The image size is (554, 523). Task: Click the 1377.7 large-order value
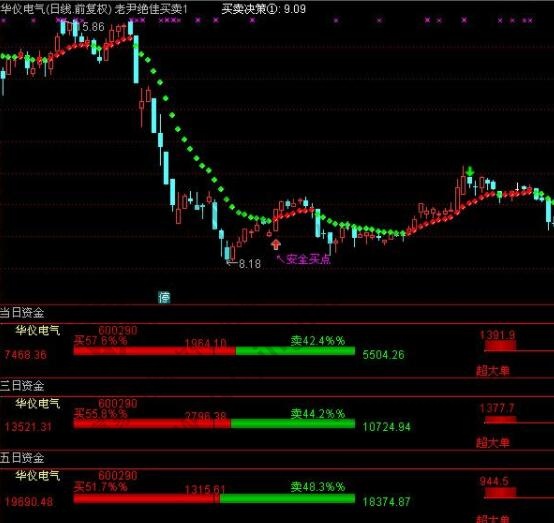(497, 409)
